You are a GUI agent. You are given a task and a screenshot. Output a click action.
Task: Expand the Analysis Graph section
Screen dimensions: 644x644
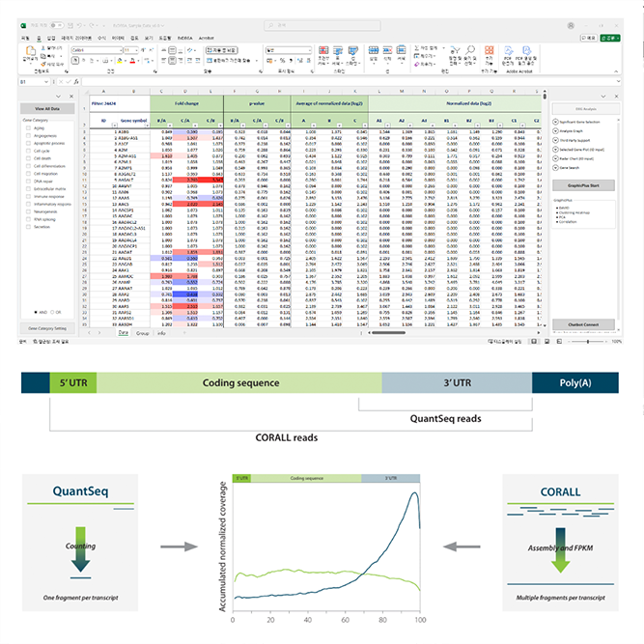[556, 131]
